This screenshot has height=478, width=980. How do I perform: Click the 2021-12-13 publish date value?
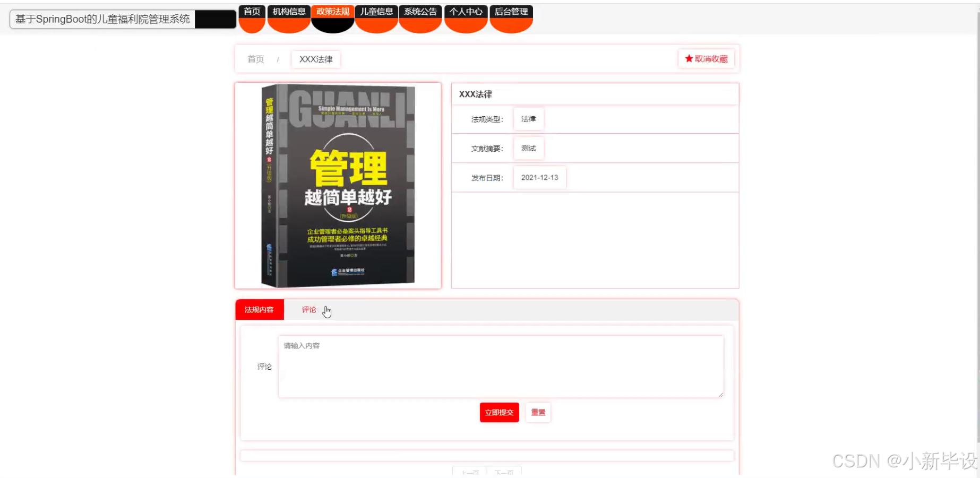click(539, 177)
